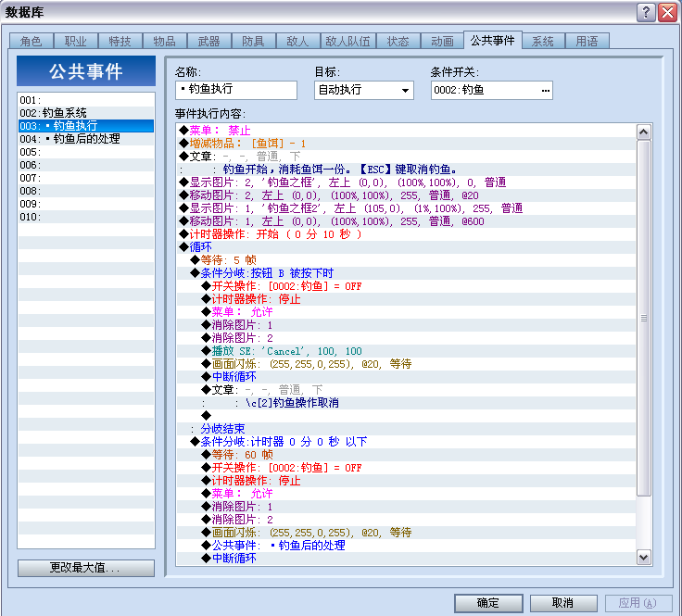Select the 等待: 5 帧 line

(406, 260)
